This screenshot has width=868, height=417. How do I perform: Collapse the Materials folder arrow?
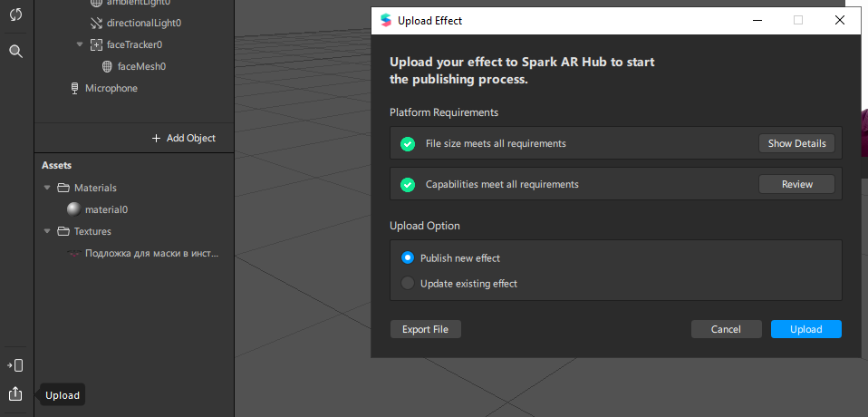(47, 187)
